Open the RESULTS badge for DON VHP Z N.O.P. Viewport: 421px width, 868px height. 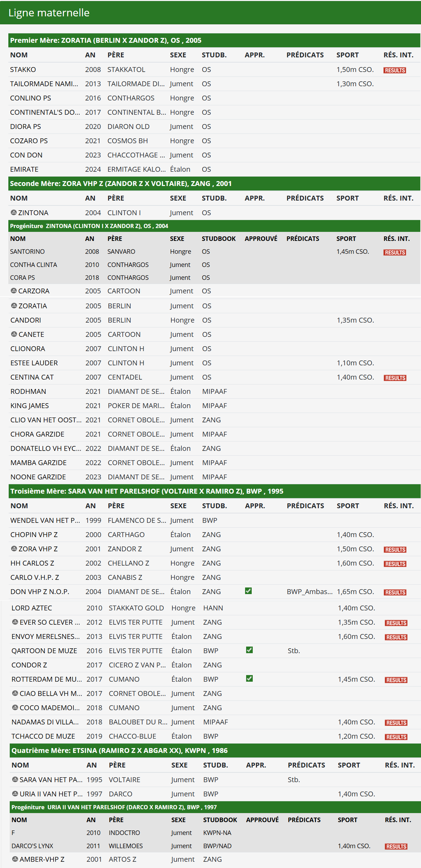[395, 592]
